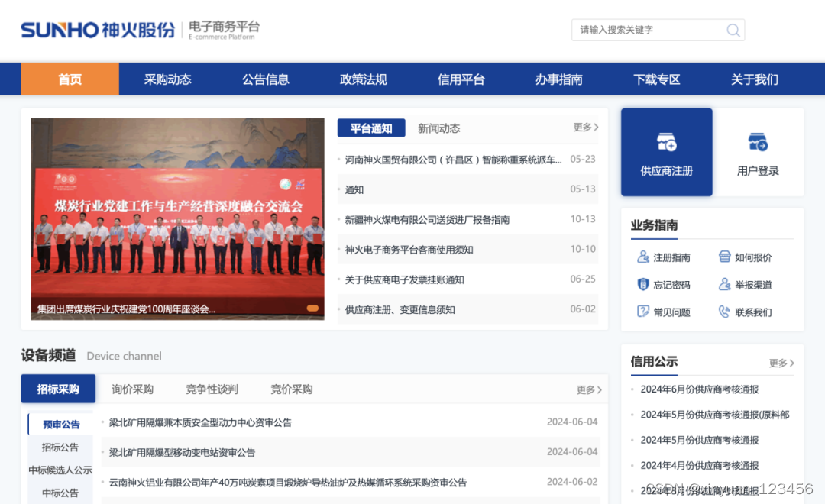Open 2024年4月份供应商考核通报
The height and width of the screenshot is (504, 825).
tap(699, 465)
